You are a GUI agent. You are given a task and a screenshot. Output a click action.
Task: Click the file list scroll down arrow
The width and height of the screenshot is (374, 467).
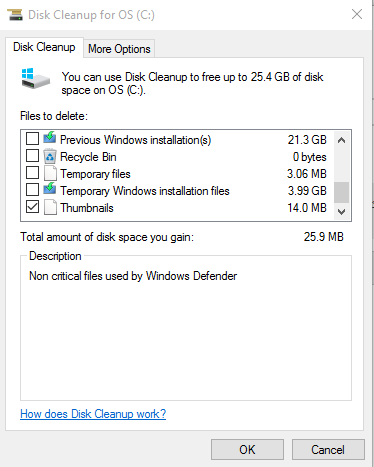[341, 211]
